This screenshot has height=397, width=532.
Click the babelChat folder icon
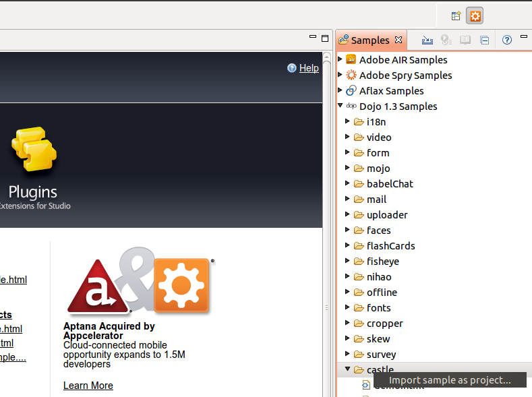[x=359, y=184]
